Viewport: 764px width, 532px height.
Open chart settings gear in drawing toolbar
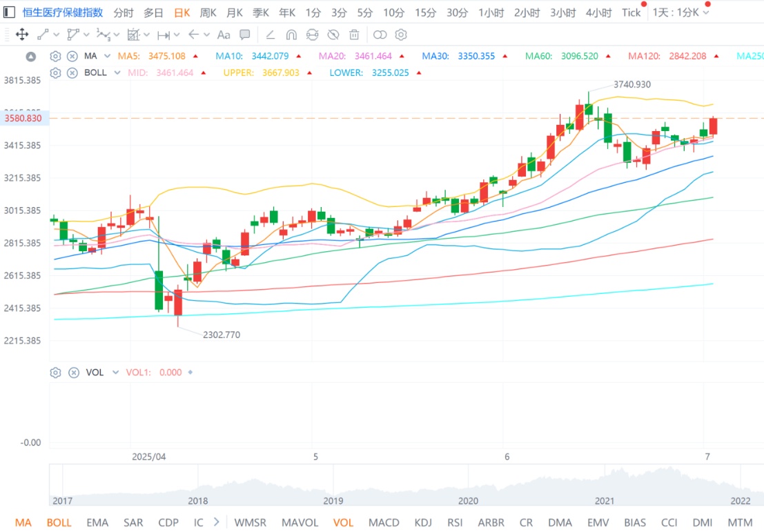point(401,35)
